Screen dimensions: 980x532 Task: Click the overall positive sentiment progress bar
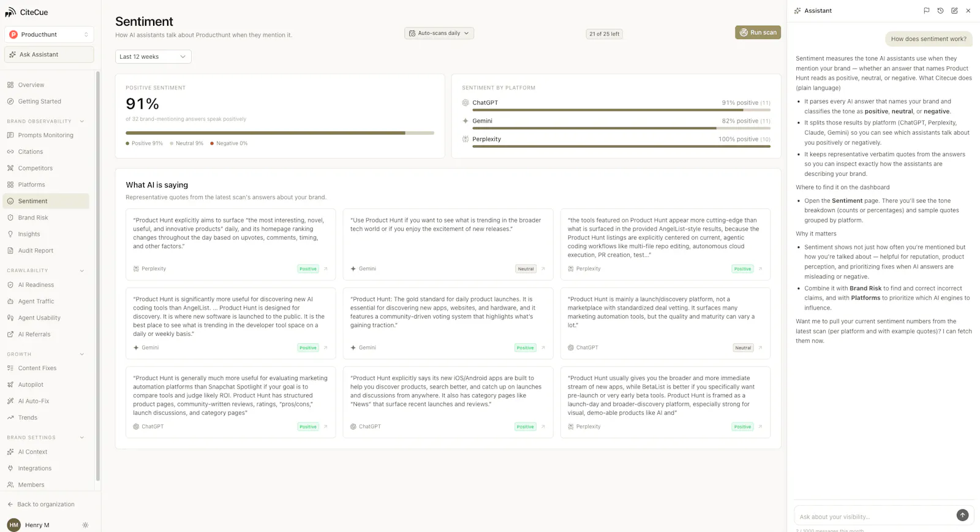(x=280, y=133)
